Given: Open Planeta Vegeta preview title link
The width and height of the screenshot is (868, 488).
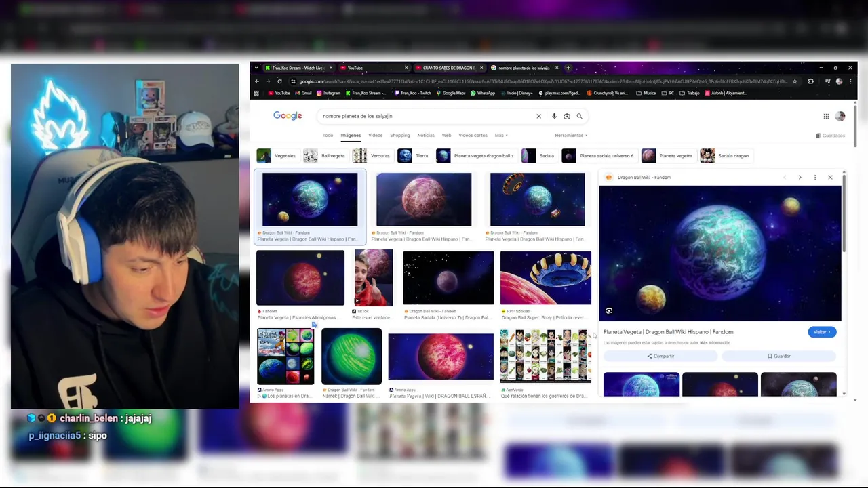Looking at the screenshot, I should [668, 332].
